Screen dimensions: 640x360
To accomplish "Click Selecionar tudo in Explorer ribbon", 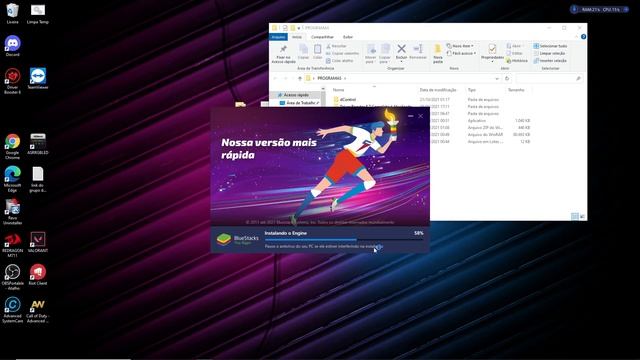I will 550,46.
